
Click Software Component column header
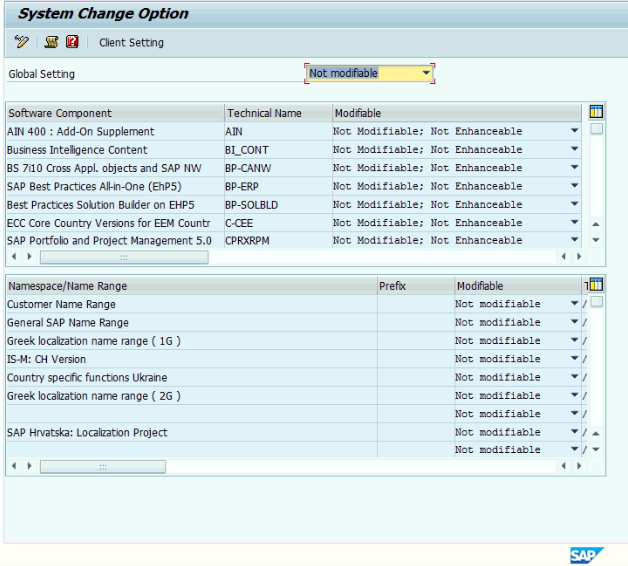tap(115, 113)
